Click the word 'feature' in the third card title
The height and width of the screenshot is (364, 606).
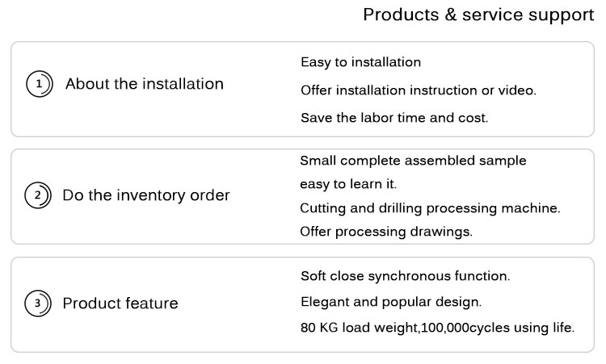point(152,304)
